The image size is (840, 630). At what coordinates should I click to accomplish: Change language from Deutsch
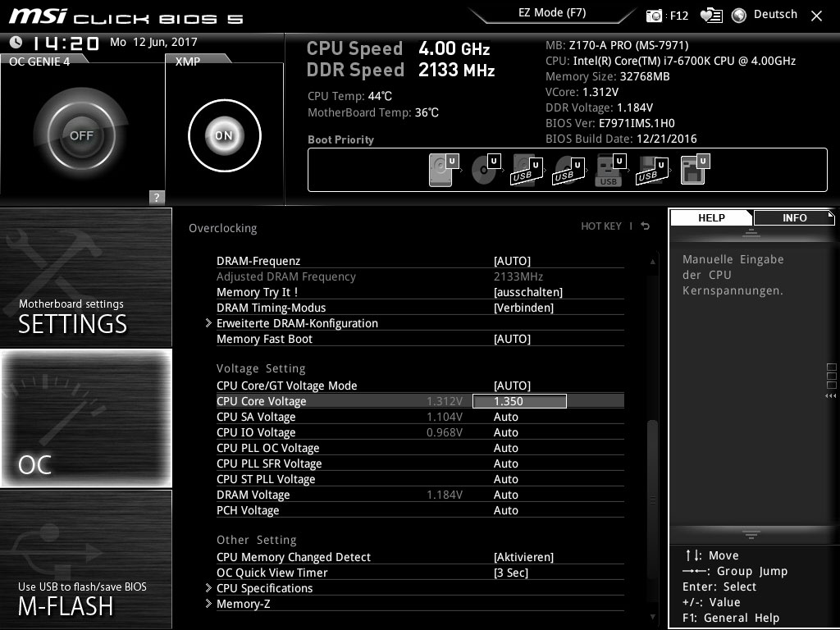pos(775,15)
